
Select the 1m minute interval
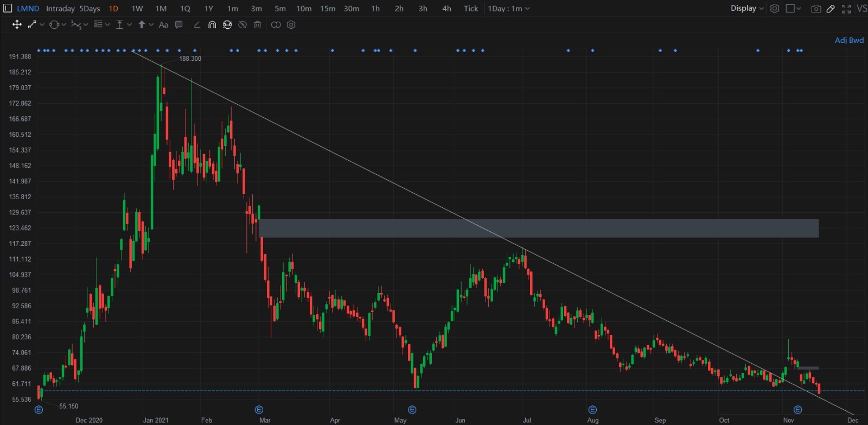(x=233, y=9)
